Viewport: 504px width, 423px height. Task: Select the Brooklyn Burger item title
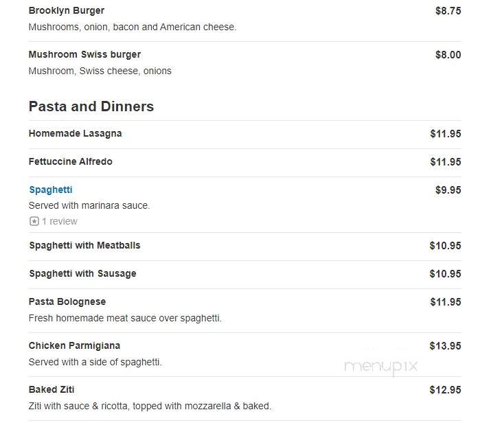coord(67,10)
